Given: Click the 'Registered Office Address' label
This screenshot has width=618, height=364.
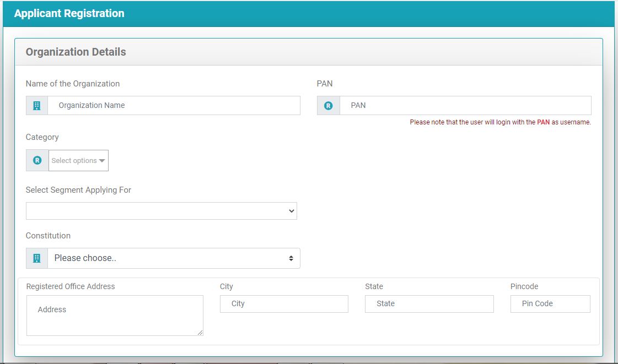Looking at the screenshot, I should (x=71, y=286).
